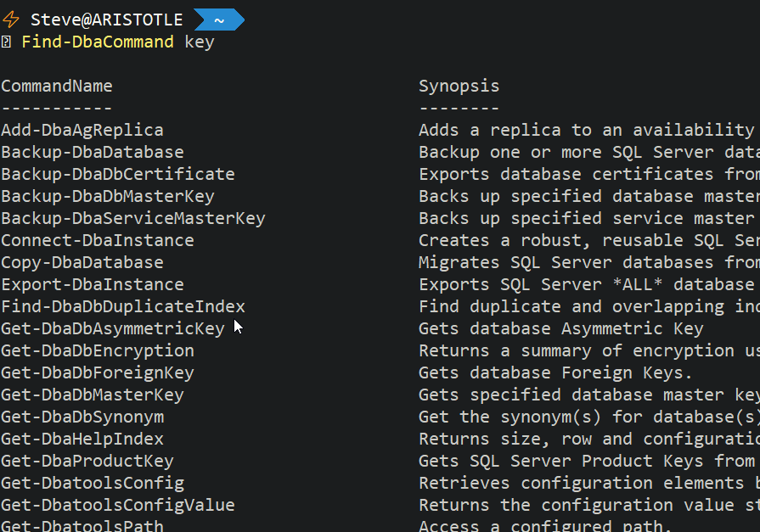The height and width of the screenshot is (532, 760).
Task: Select the Add-DbaAgReplica command name
Action: tap(82, 130)
